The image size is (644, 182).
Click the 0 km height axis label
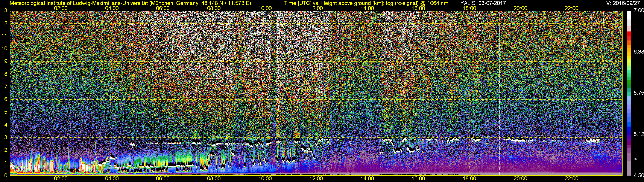point(6,176)
